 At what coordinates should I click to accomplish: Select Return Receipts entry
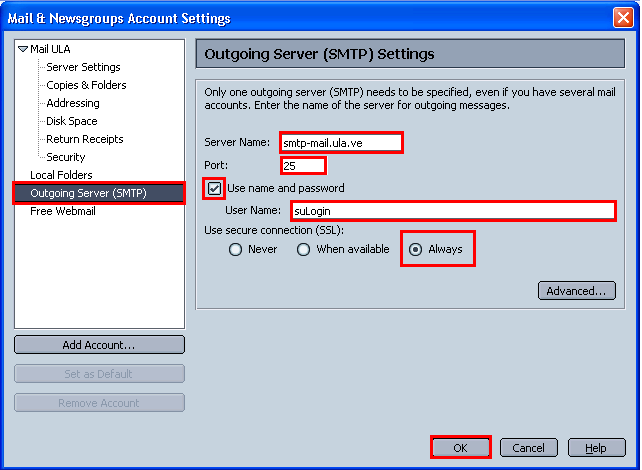pyautogui.click(x=84, y=139)
